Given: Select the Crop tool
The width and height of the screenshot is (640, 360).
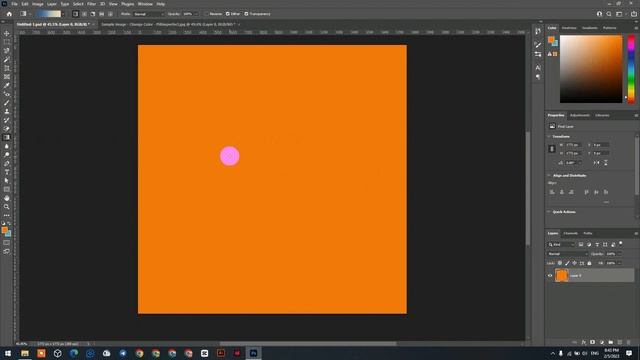Looking at the screenshot, I should (x=7, y=68).
